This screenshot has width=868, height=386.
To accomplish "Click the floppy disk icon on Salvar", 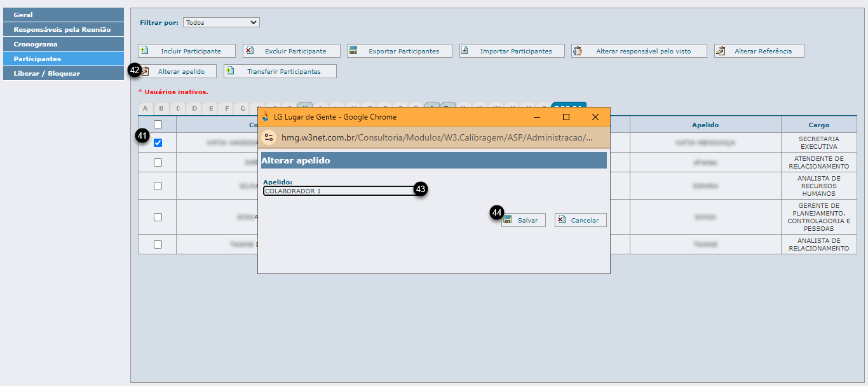I will pos(507,219).
